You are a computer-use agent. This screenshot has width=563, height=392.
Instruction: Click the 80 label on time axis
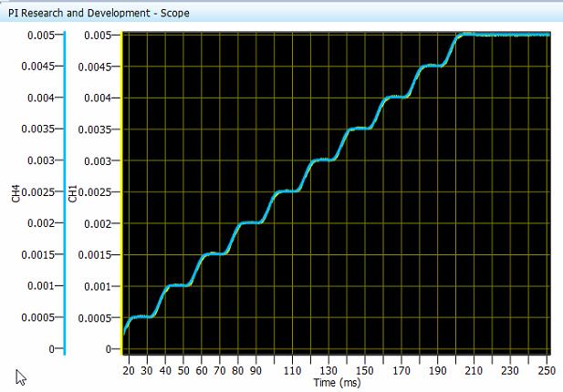(237, 370)
